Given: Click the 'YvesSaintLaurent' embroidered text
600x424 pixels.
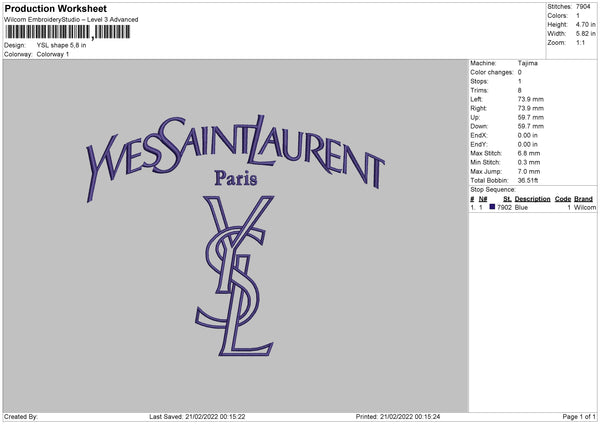Looking at the screenshot, I should click(235, 158).
